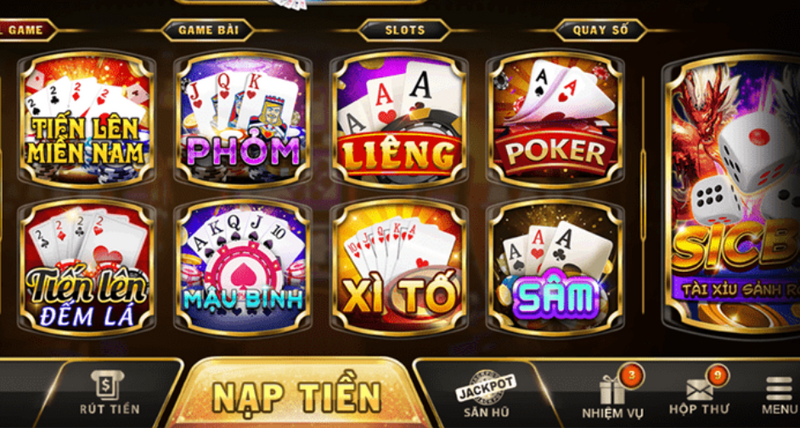800x428 pixels.
Task: Expand the Menu hamburger icon
Action: [780, 395]
